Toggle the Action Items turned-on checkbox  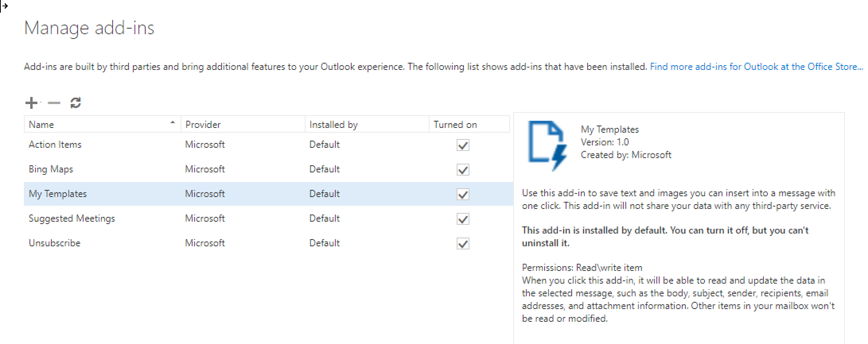(x=463, y=145)
